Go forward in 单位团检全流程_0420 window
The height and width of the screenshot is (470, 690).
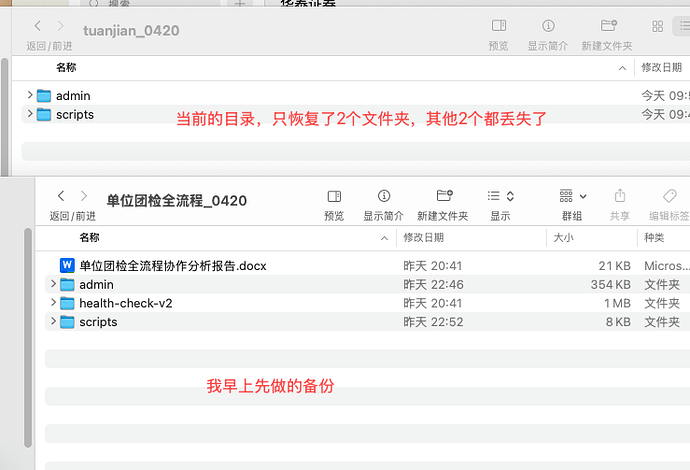(84, 196)
